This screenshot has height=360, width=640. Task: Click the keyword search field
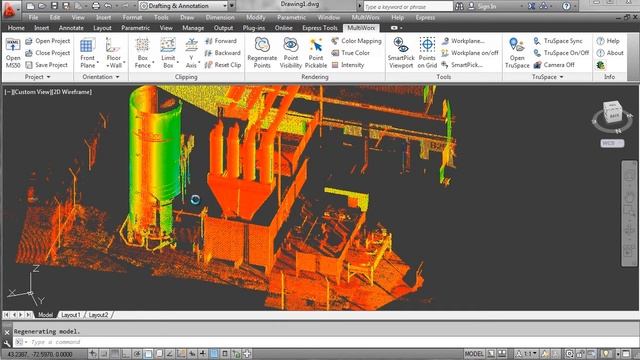[x=408, y=7]
